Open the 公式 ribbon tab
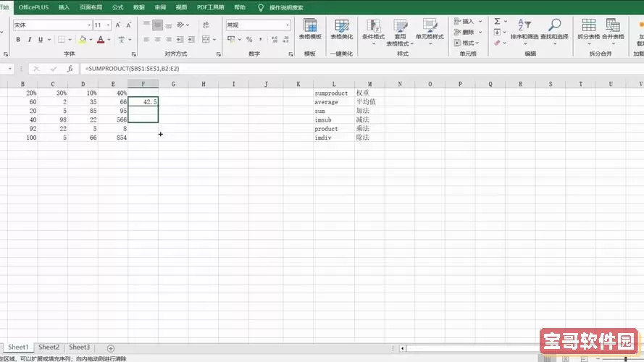Image resolution: width=644 pixels, height=362 pixels. 118,7
